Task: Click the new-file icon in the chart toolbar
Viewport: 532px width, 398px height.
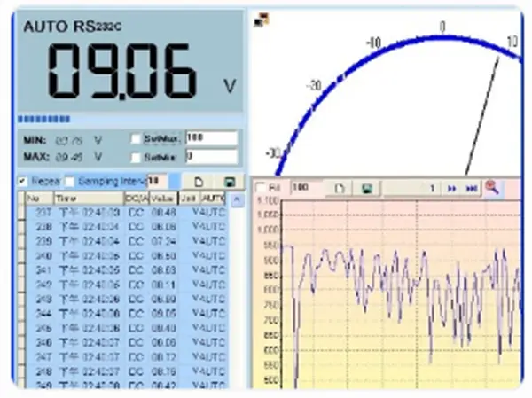Action: (x=339, y=188)
